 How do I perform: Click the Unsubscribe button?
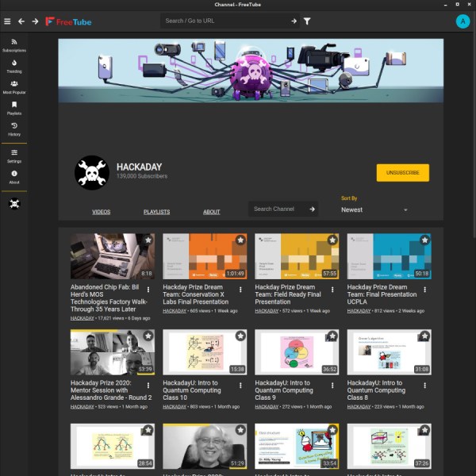click(x=403, y=173)
